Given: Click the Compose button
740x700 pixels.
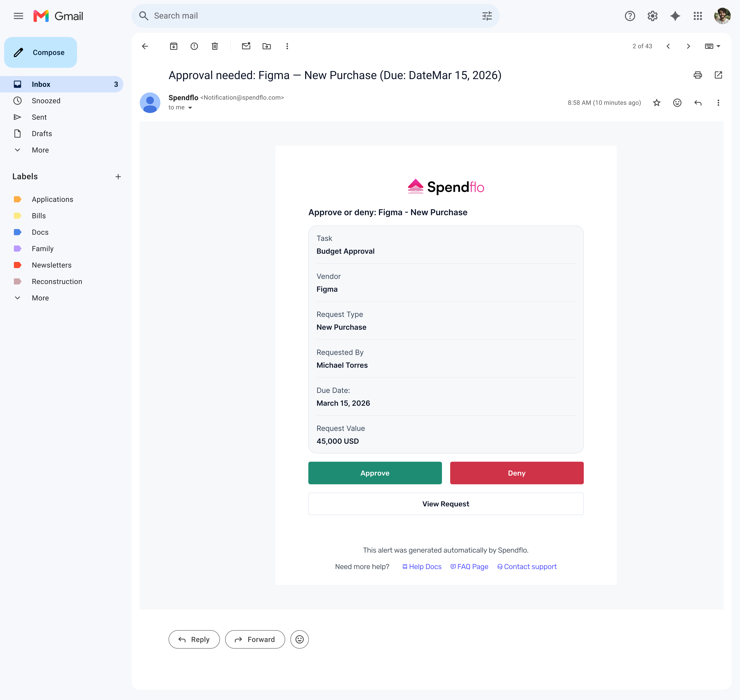Looking at the screenshot, I should [x=41, y=52].
